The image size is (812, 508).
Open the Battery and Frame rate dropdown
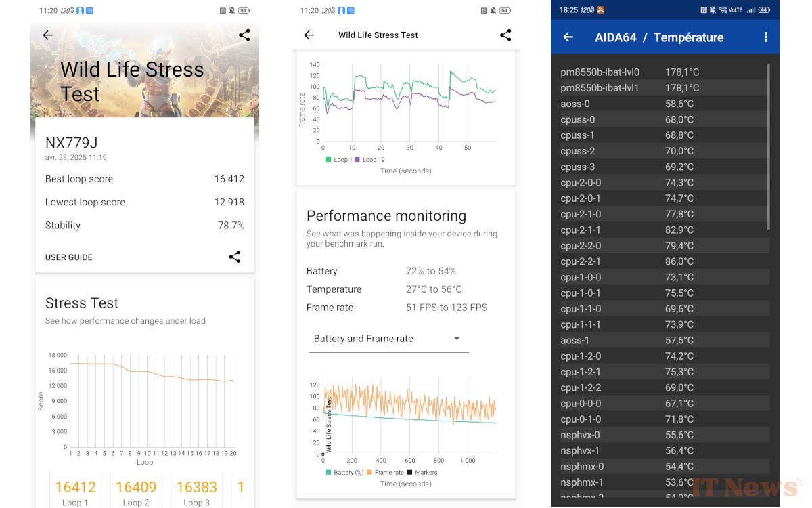388,339
